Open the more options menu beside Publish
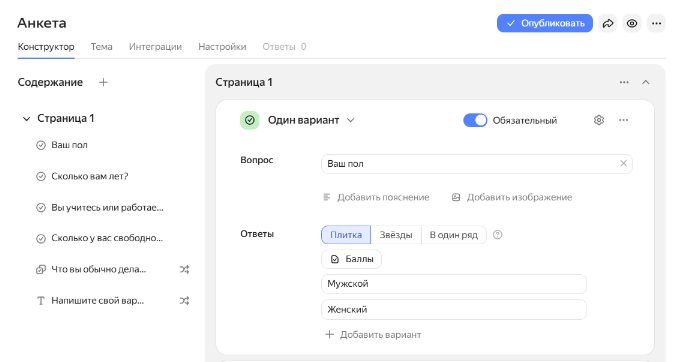Viewport: 681px width, 362px height. pos(656,23)
